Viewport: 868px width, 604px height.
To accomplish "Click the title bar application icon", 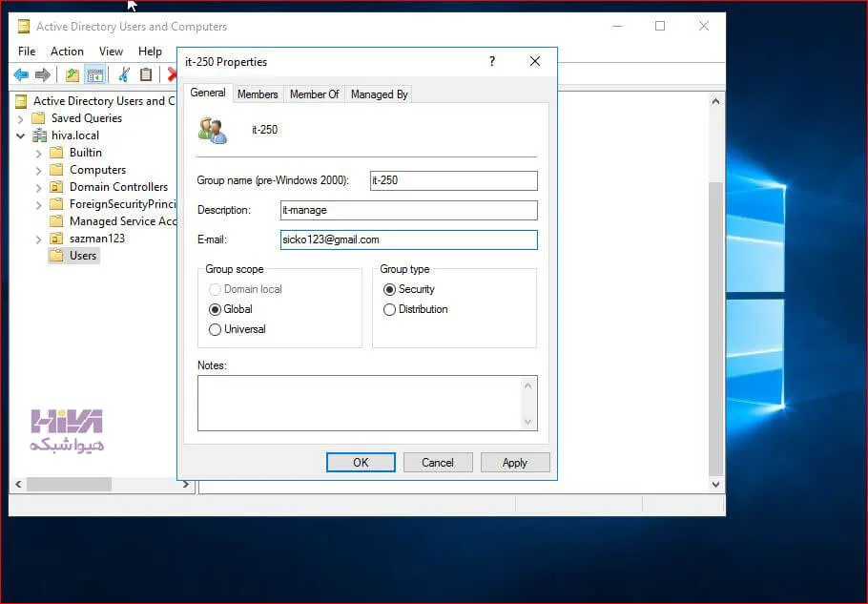I will [23, 26].
